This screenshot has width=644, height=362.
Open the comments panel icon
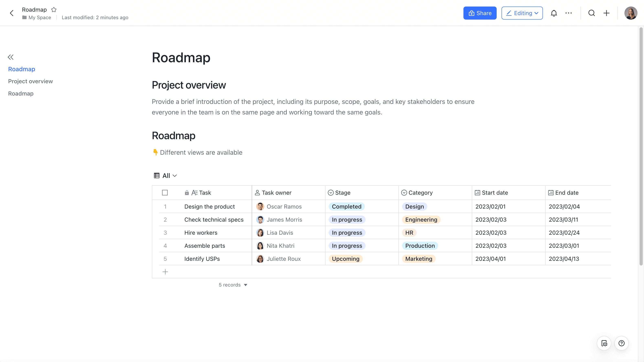(x=604, y=343)
